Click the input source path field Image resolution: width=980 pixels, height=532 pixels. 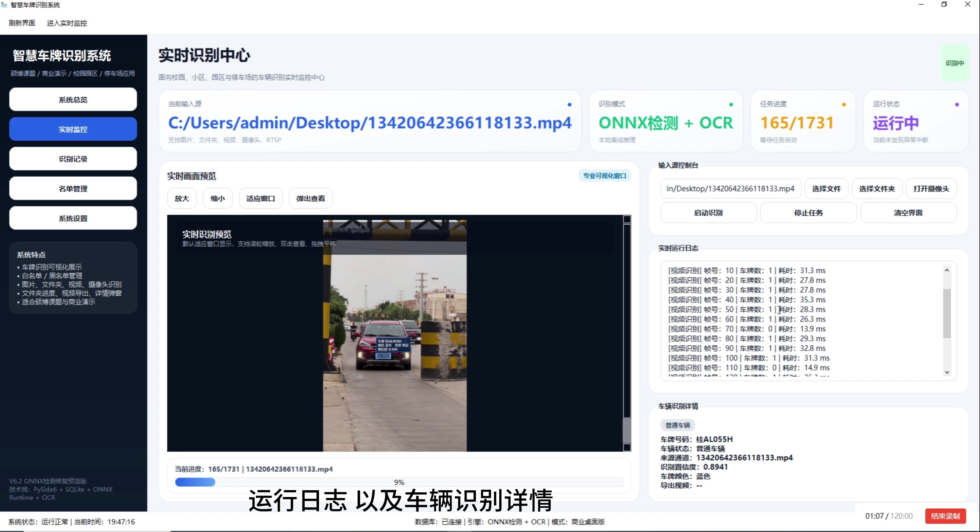pyautogui.click(x=730, y=189)
